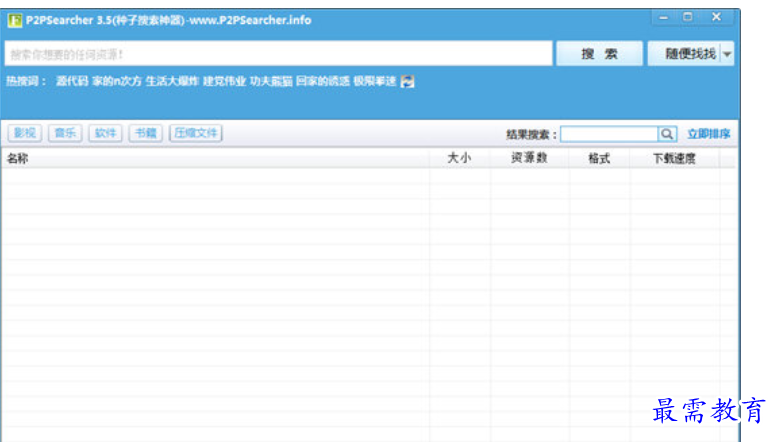The width and height of the screenshot is (774, 442).
Task: Filter results by 压缩文件 category
Action: (x=196, y=133)
